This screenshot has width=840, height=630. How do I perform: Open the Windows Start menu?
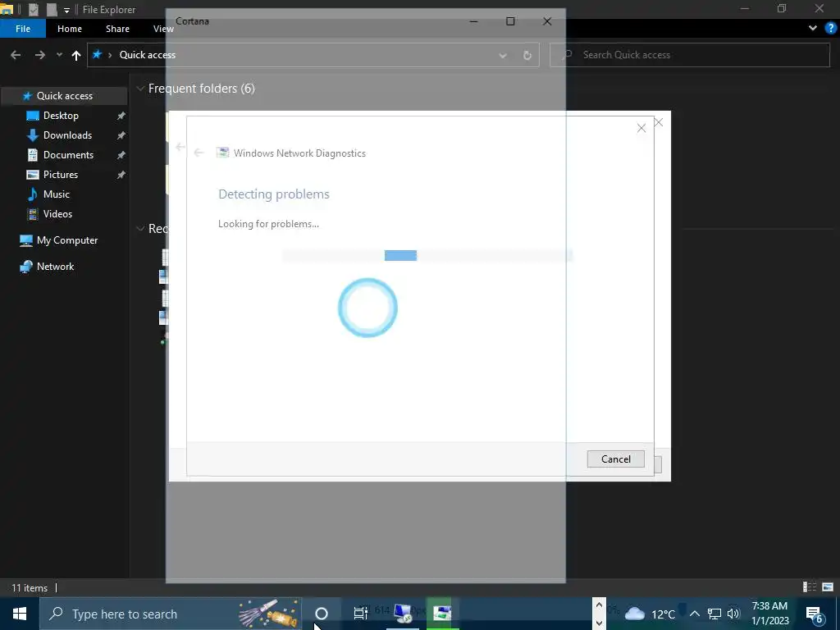(20, 614)
